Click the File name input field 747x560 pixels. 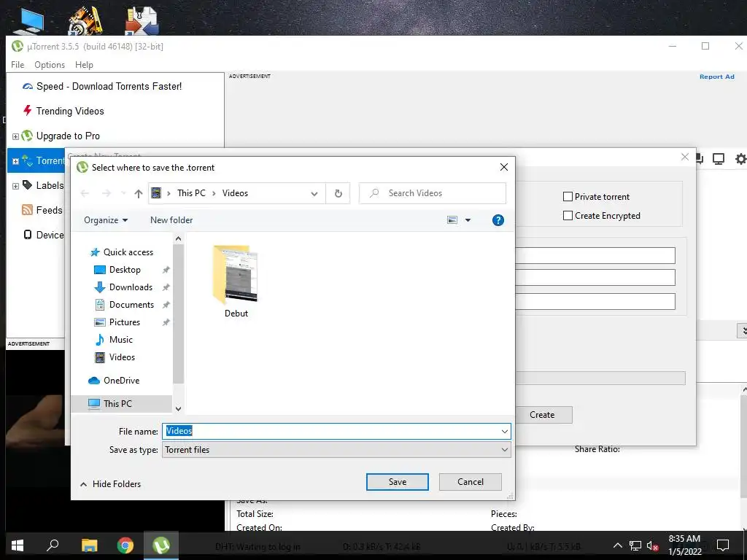(330, 432)
